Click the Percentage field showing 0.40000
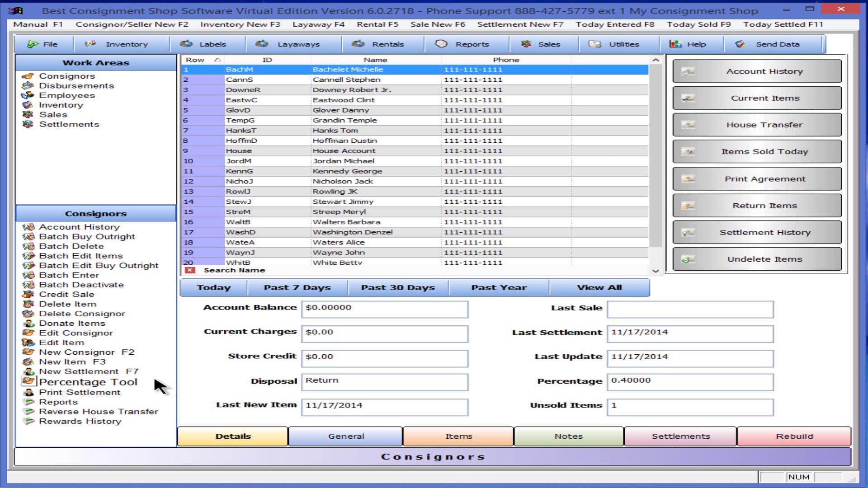The width and height of the screenshot is (868, 488). click(x=690, y=382)
